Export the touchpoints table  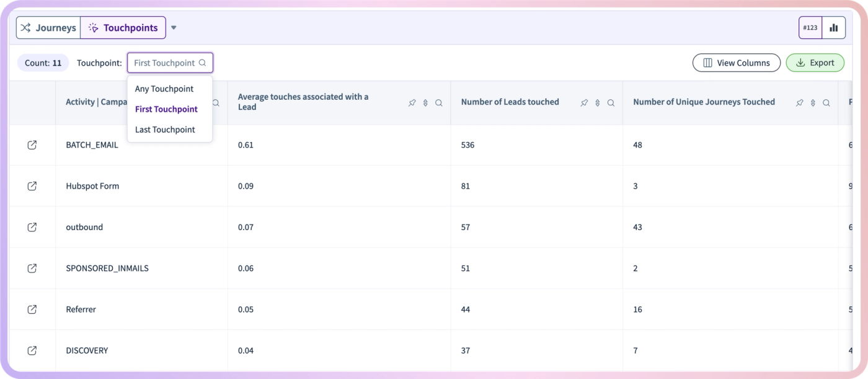[x=815, y=63]
